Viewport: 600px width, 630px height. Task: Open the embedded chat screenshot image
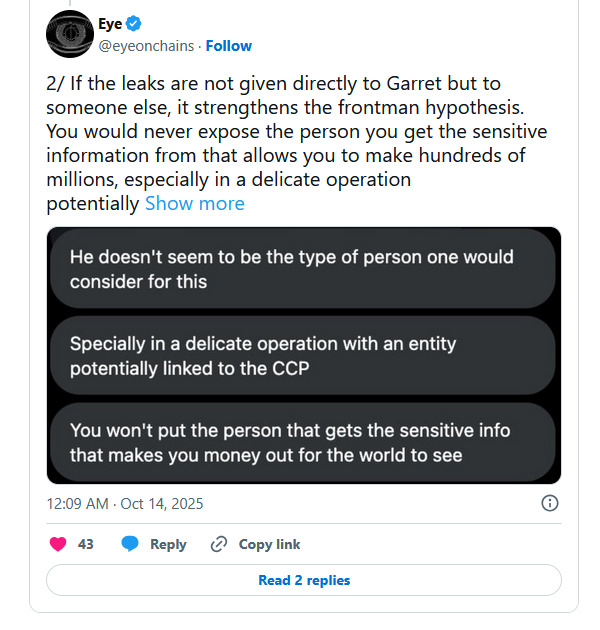pyautogui.click(x=304, y=355)
